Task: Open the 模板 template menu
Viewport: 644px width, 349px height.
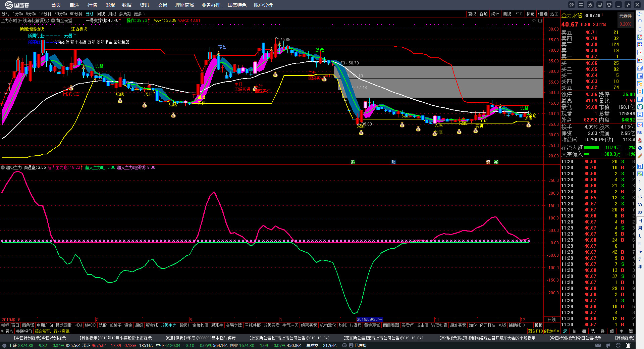Action: click(x=538, y=325)
